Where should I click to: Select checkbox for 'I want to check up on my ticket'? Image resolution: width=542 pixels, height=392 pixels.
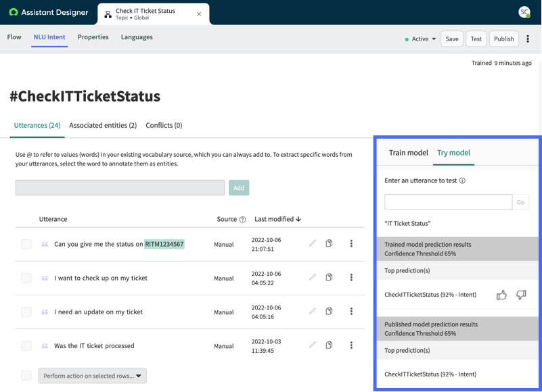[x=26, y=278]
